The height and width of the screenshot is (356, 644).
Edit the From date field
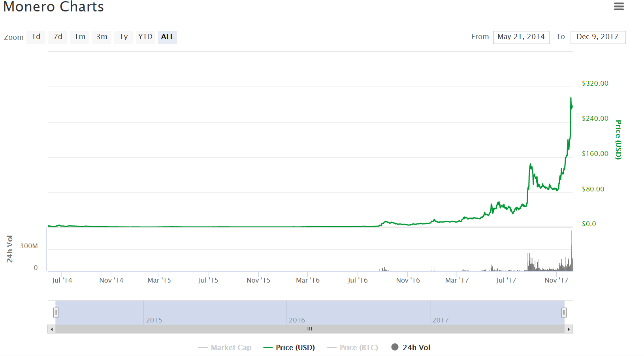(x=521, y=37)
